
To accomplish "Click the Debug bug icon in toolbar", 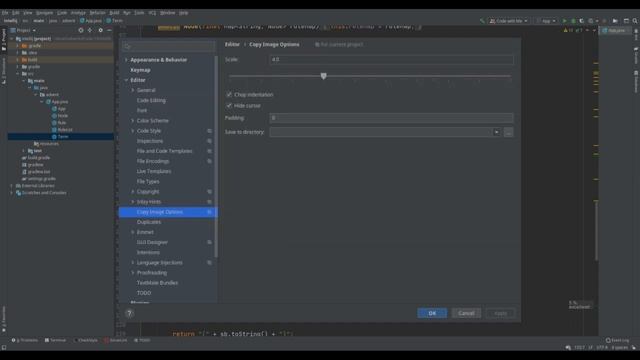I will click(x=573, y=21).
